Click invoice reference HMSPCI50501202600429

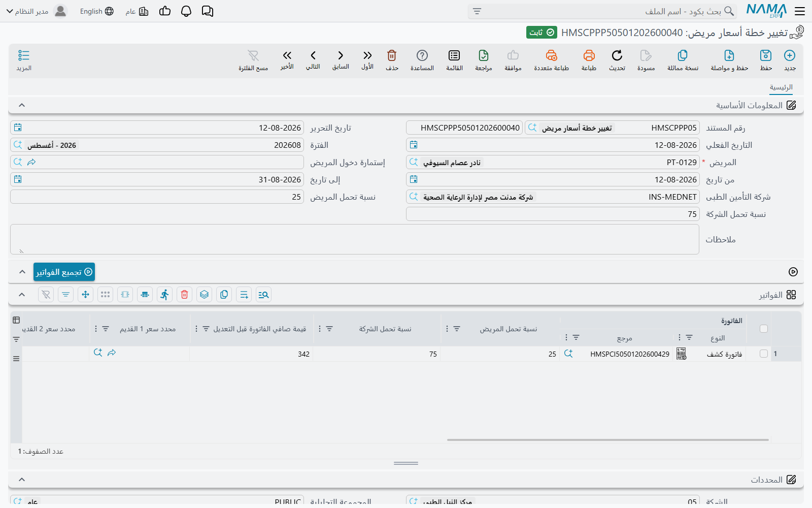(629, 354)
